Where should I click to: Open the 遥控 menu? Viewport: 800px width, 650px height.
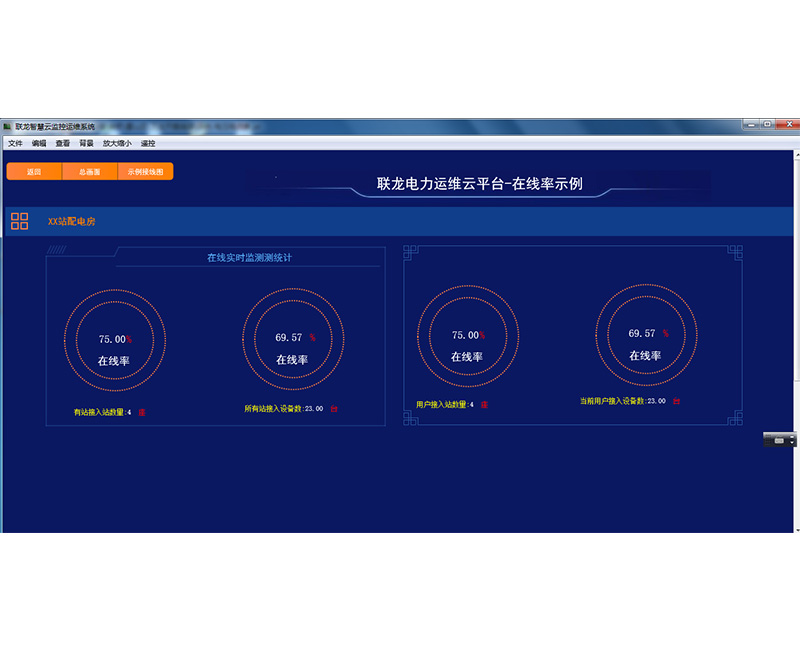point(148,144)
